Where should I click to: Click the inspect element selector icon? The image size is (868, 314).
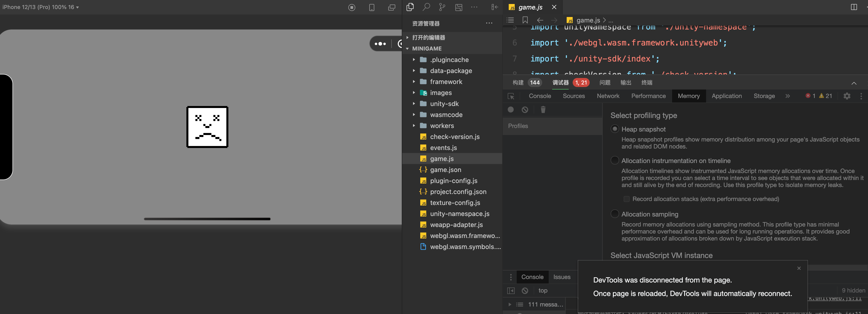coord(511,96)
